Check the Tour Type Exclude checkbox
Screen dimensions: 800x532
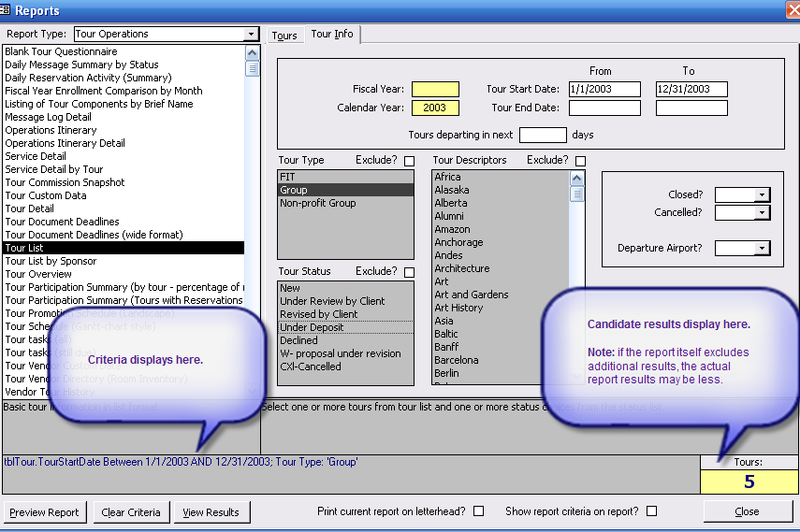409,161
